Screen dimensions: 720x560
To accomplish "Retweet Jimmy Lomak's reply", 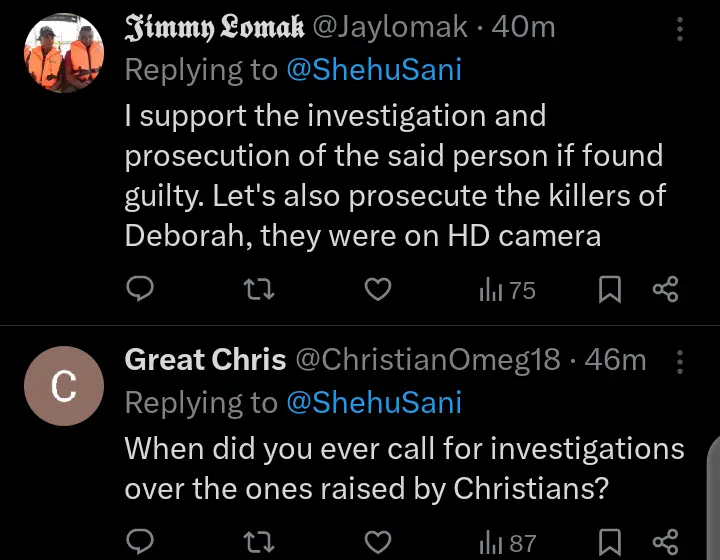I will tap(258, 290).
